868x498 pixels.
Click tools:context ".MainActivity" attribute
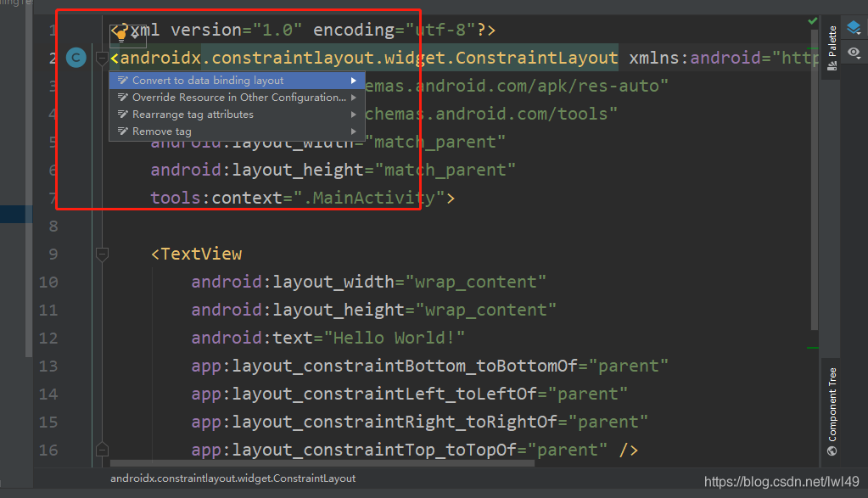click(x=298, y=198)
